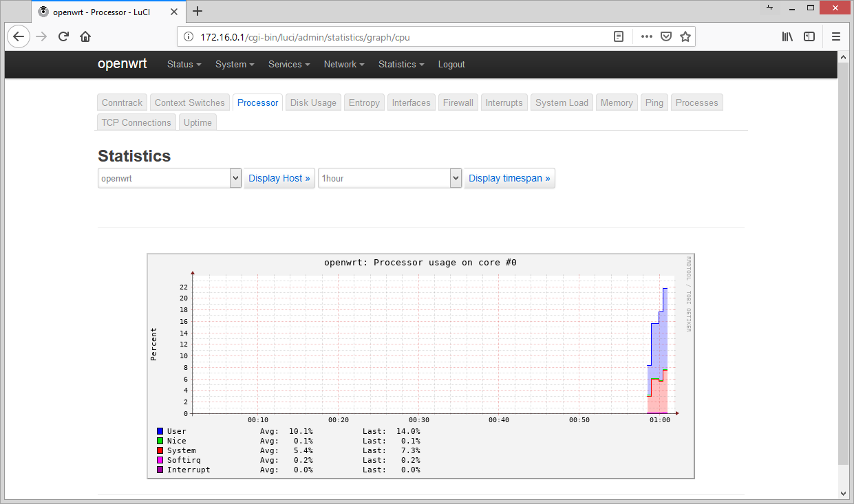Screen dimensions: 854x504
Task: Switch to the Processes tab
Action: point(696,102)
